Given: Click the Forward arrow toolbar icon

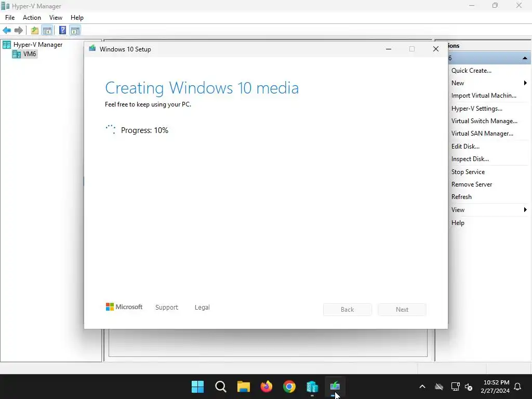Looking at the screenshot, I should coord(19,31).
